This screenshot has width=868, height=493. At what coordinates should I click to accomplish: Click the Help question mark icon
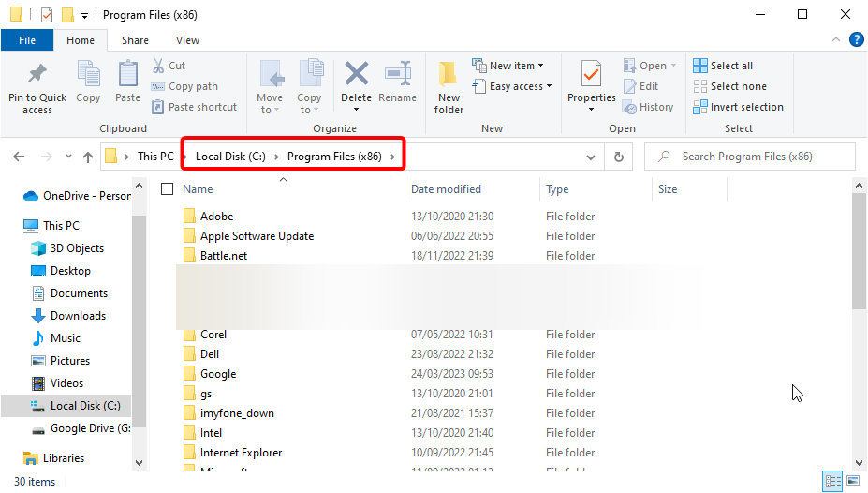[857, 40]
